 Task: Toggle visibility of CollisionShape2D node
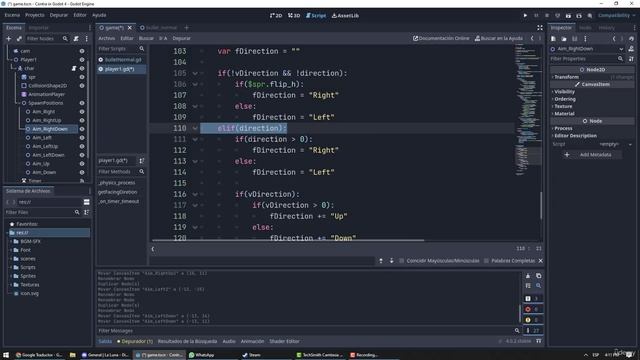coord(82,86)
